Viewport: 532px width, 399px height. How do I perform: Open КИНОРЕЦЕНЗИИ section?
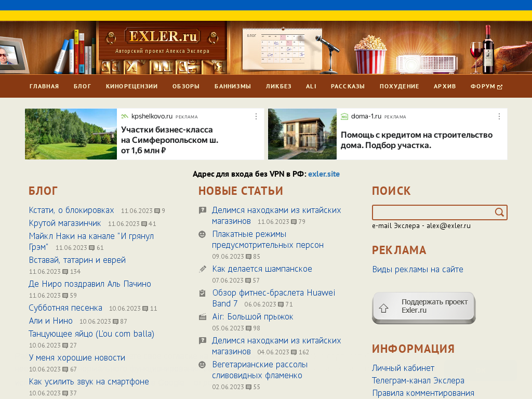[131, 87]
